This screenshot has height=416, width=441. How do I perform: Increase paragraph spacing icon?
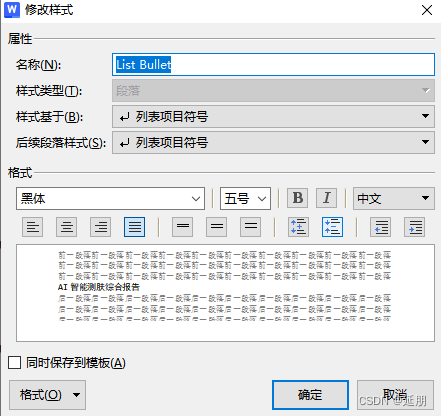298,227
